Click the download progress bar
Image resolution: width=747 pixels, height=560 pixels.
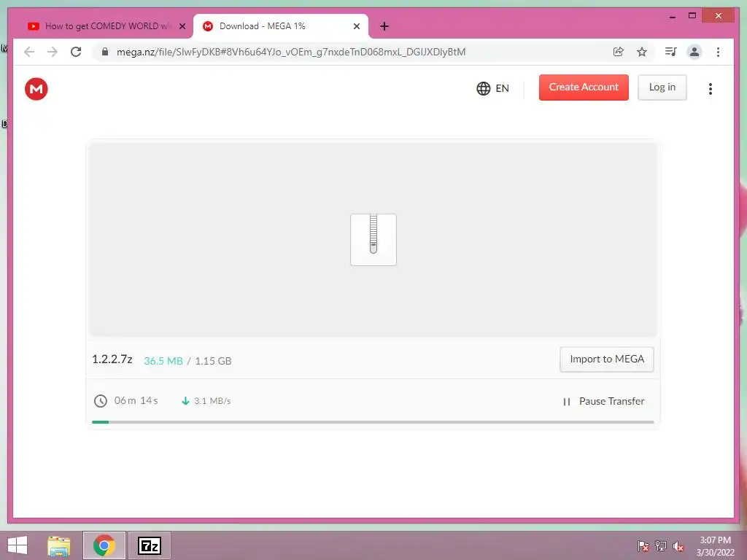pos(373,422)
